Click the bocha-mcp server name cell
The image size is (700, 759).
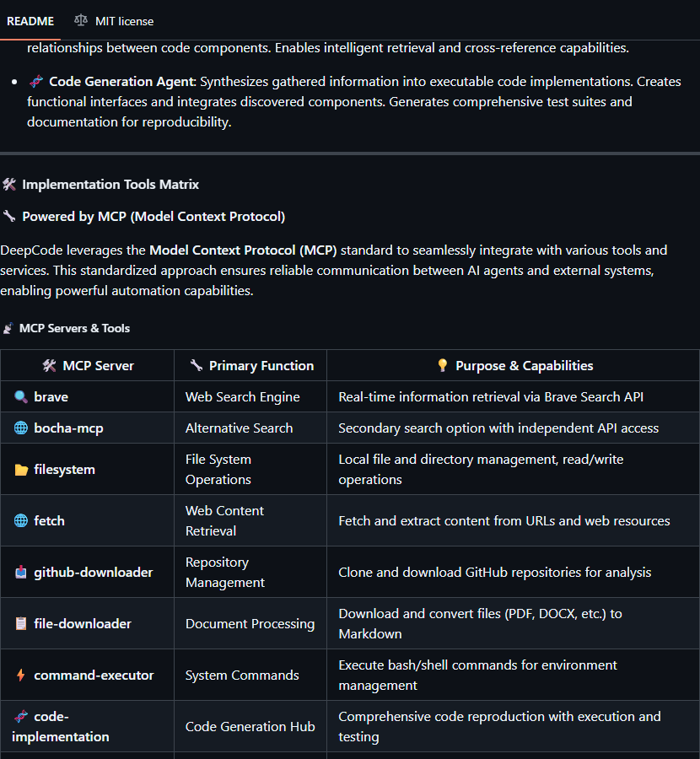(87, 428)
